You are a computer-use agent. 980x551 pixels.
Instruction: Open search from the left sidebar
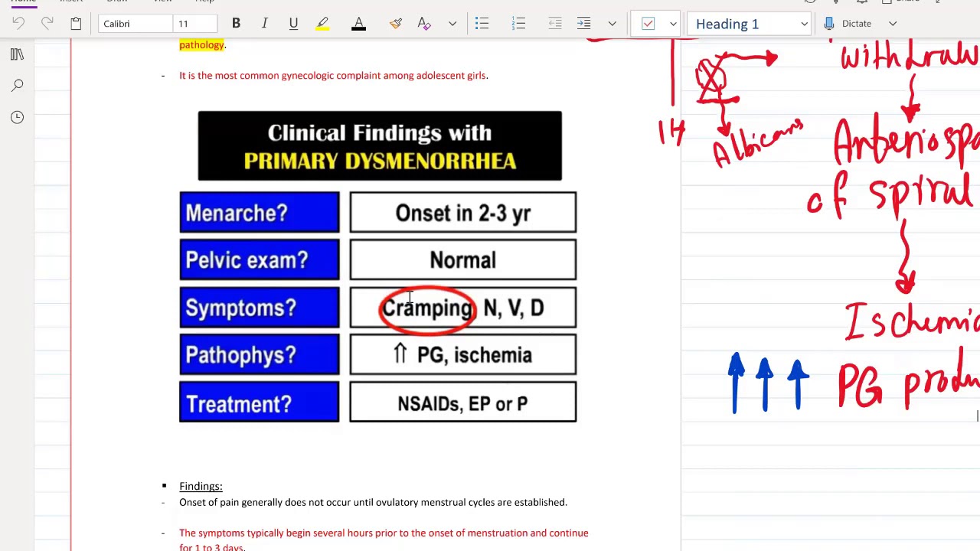tap(17, 85)
